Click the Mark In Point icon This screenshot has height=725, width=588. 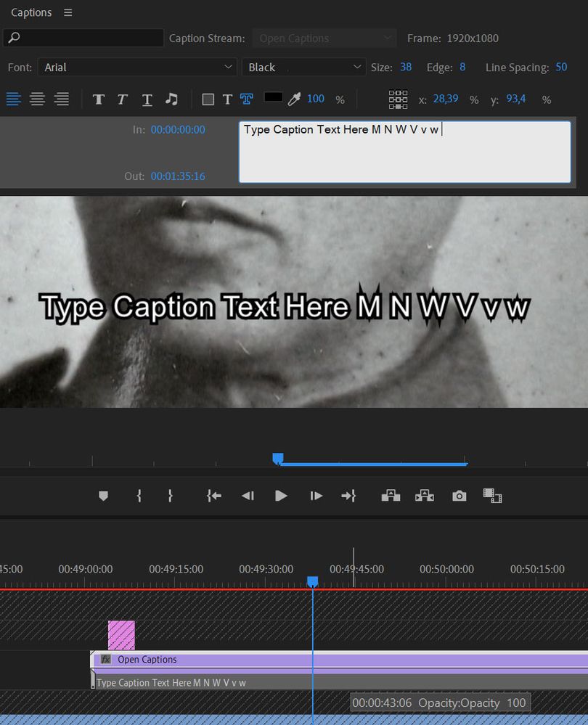[x=138, y=496]
